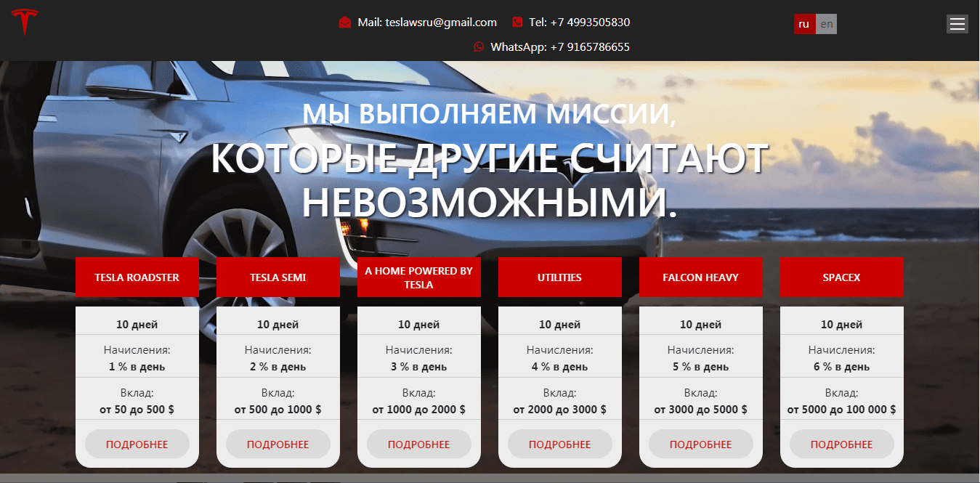The image size is (980, 483).
Task: Open the hamburger navigation menu
Action: 957,23
